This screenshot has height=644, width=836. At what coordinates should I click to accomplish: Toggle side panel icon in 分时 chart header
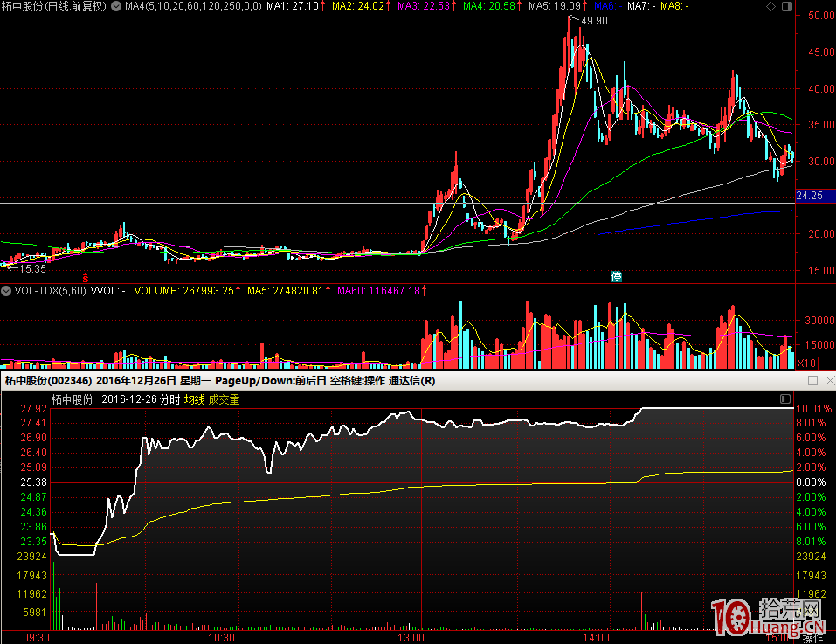click(x=785, y=398)
